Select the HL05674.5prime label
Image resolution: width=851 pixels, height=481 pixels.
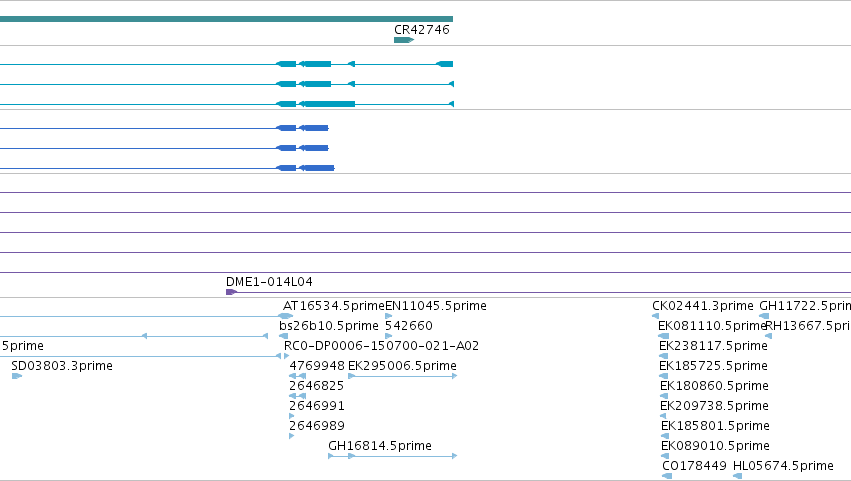coord(783,466)
